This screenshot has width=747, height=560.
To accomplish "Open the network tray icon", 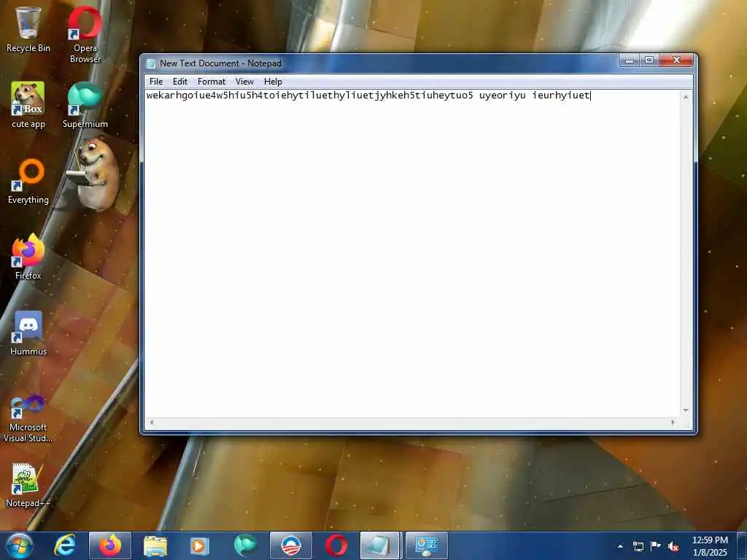I will [638, 546].
